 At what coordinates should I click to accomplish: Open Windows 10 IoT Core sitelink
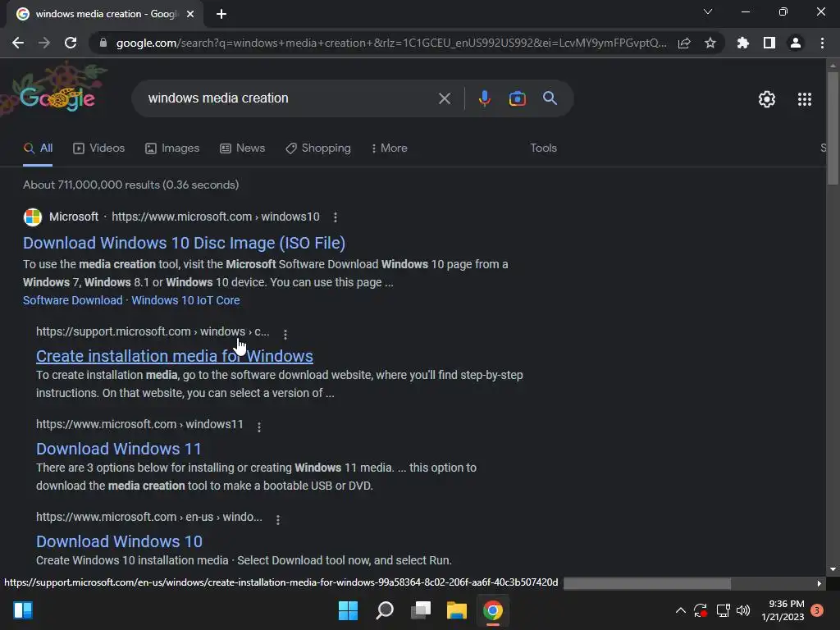coord(185,300)
